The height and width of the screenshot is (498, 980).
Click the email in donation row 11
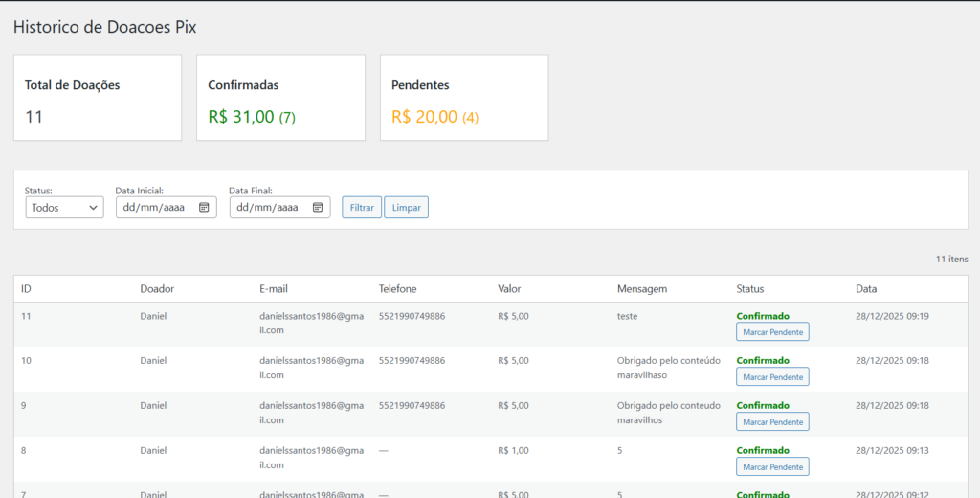click(311, 323)
